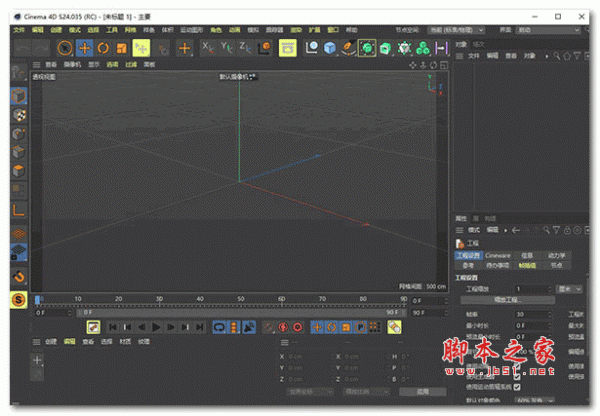600x416 pixels.
Task: Open the 文件 menu in menu bar
Action: point(19,29)
